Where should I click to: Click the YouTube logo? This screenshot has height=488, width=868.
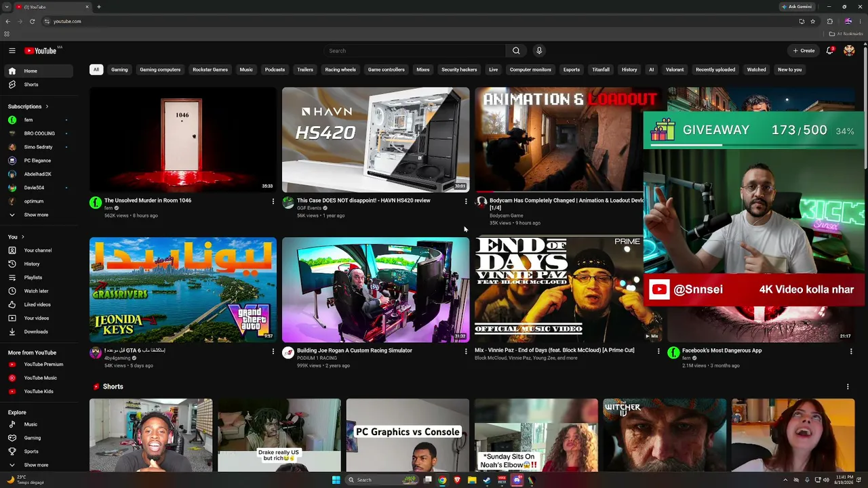[x=41, y=51]
